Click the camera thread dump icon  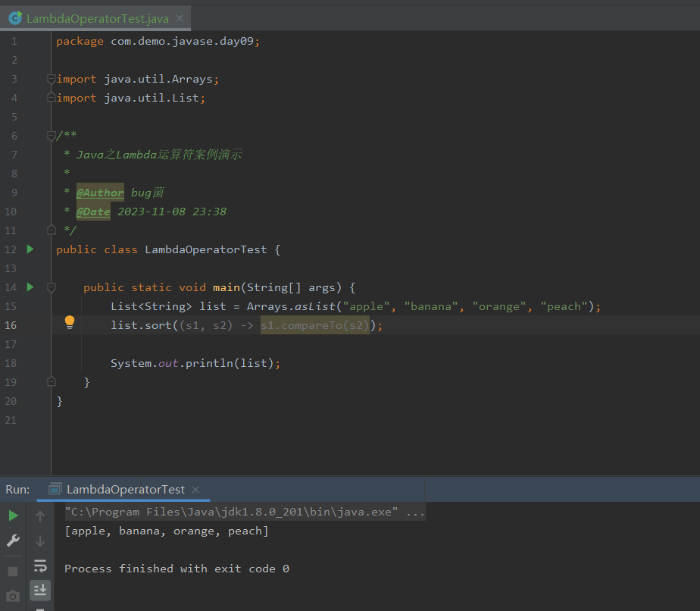coord(12,596)
